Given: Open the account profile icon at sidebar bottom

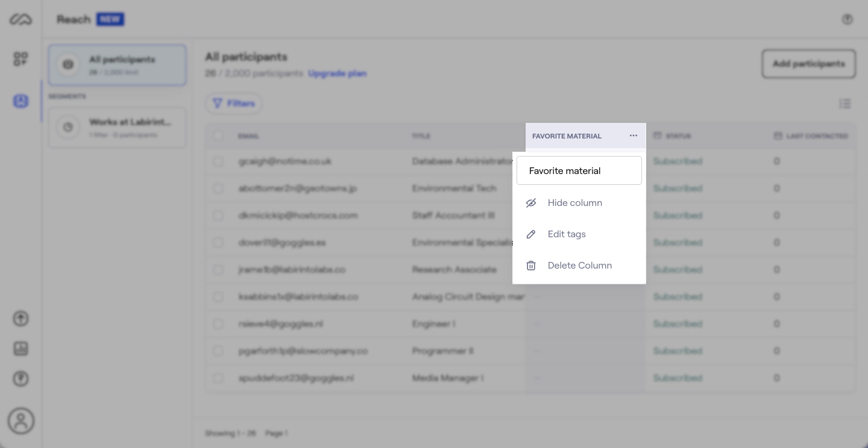Looking at the screenshot, I should 21,421.
